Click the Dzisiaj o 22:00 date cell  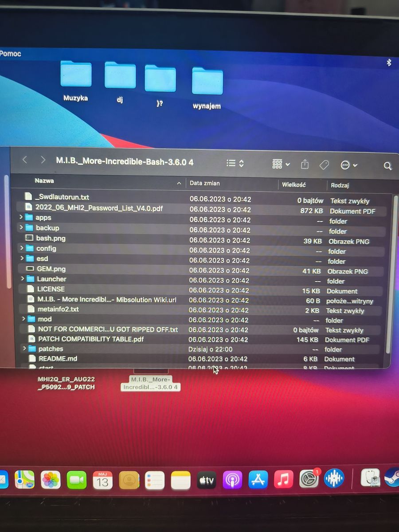210,349
